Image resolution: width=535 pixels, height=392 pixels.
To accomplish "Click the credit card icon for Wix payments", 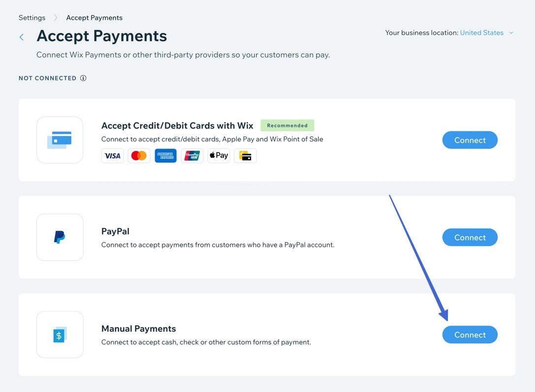I will point(60,140).
